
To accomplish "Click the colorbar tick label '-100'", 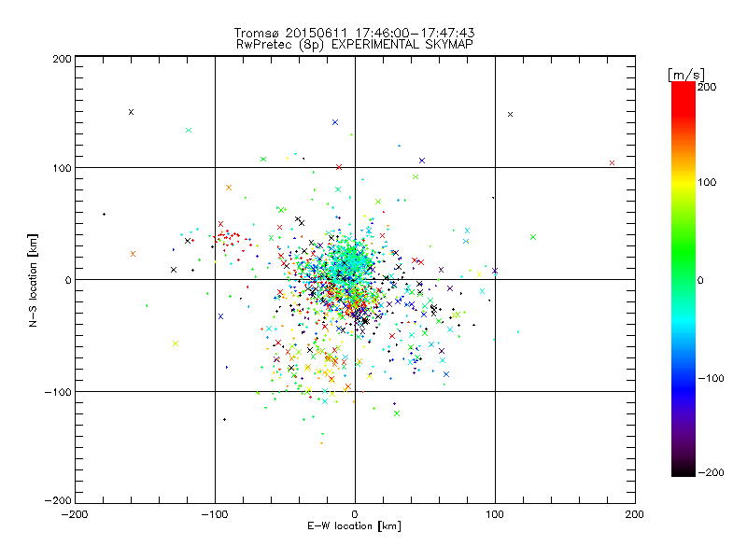I will [x=711, y=379].
